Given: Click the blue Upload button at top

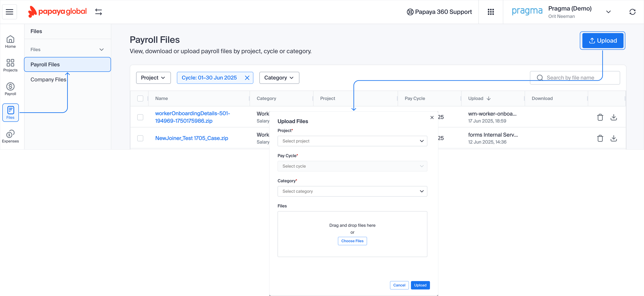Looking at the screenshot, I should [x=602, y=40].
